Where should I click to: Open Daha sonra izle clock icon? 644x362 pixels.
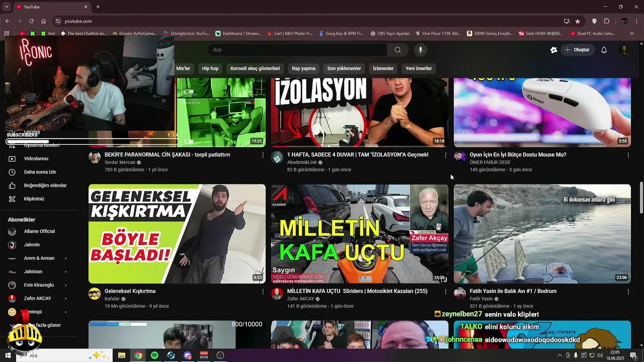coord(12,172)
